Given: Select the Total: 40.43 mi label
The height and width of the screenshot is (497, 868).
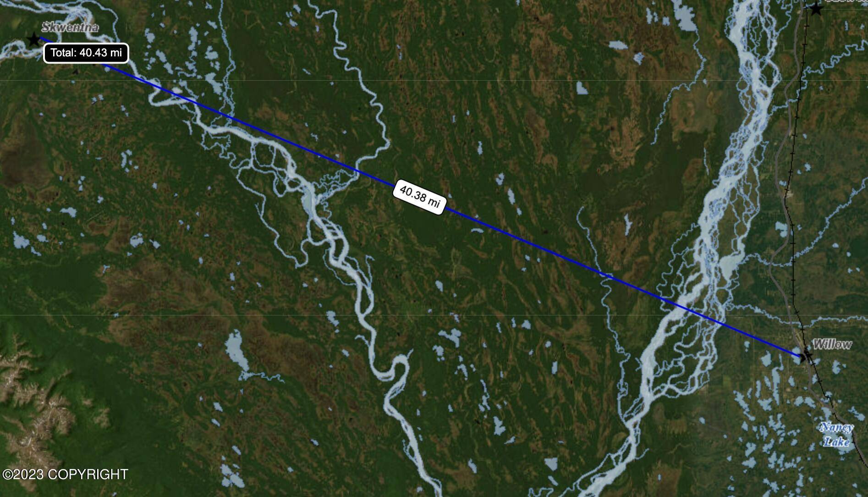Looking at the screenshot, I should [x=86, y=53].
